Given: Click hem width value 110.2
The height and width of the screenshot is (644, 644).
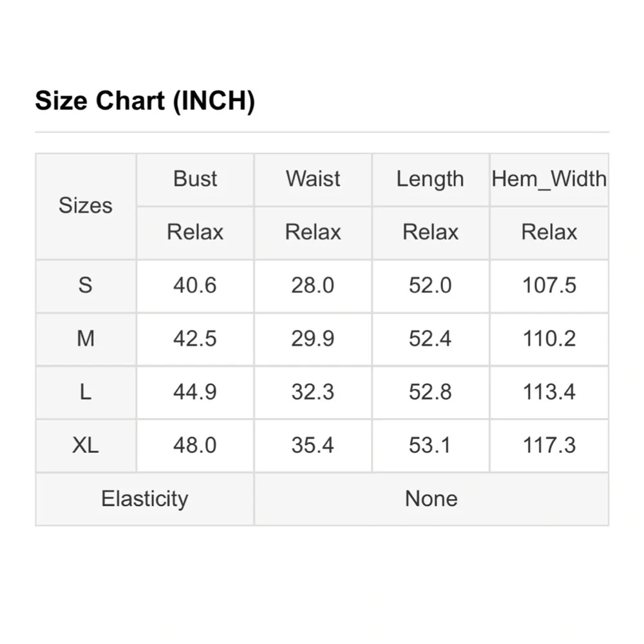Looking at the screenshot, I should pyautogui.click(x=549, y=339).
